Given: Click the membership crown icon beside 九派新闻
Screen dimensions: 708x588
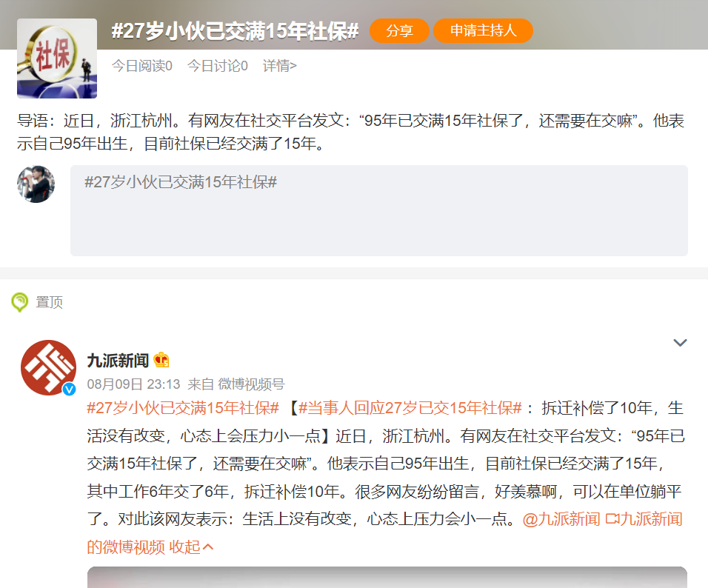Looking at the screenshot, I should [x=162, y=361].
